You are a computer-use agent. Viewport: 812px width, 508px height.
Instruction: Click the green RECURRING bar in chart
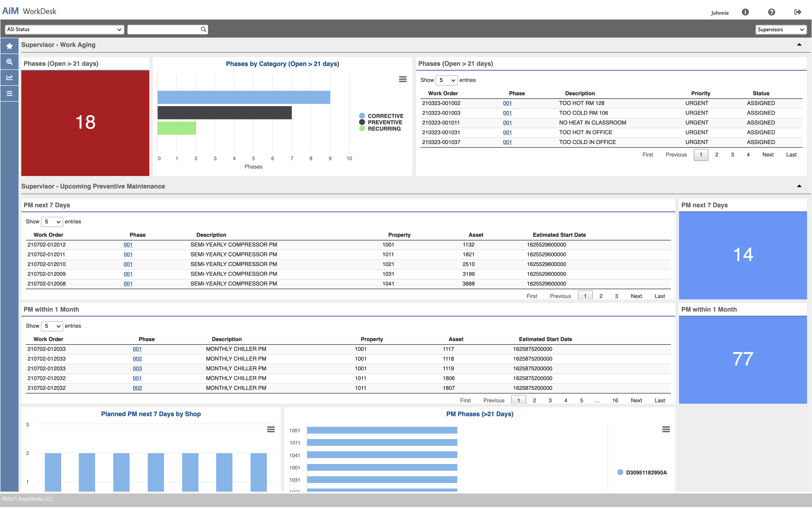tap(177, 128)
